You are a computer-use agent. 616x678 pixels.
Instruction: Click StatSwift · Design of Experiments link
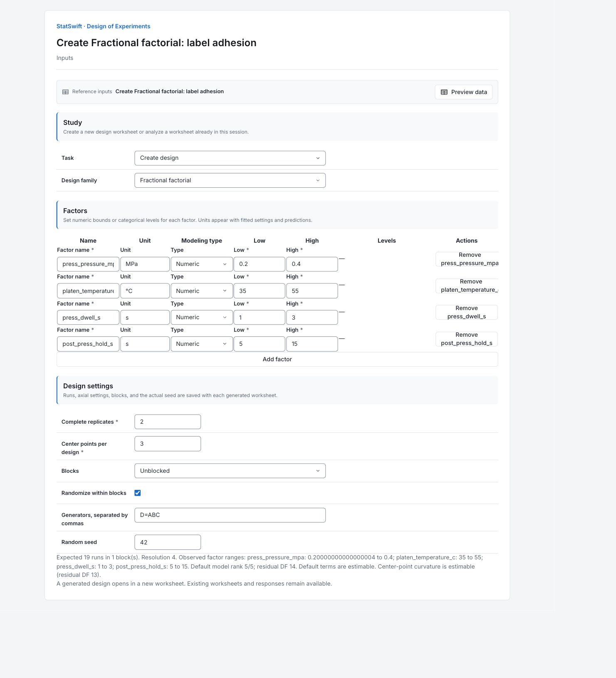click(x=104, y=26)
